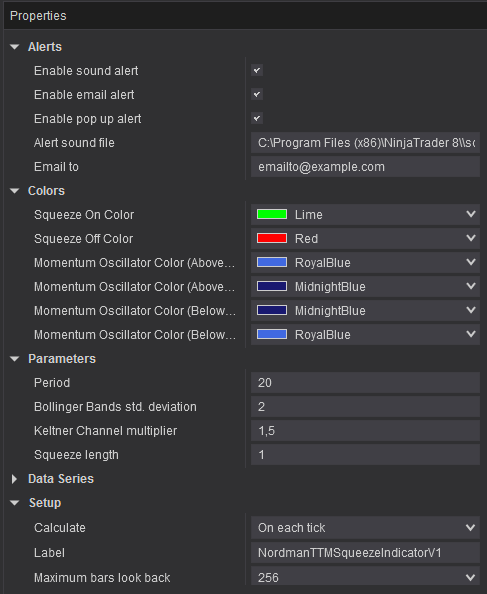Collapse the Alerts section arrow
The image size is (487, 594).
[15, 47]
